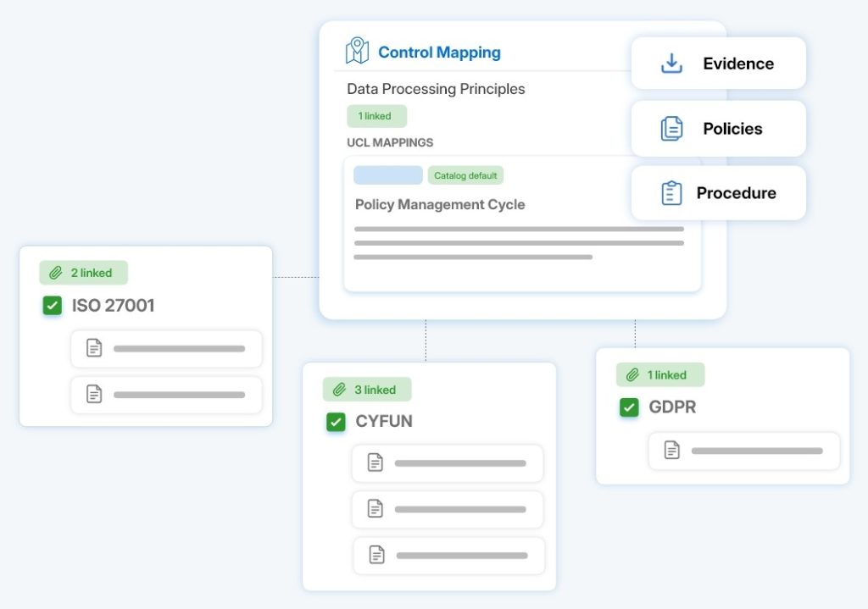868x609 pixels.
Task: Select the Policy Management Cycle heading
Action: click(x=440, y=205)
